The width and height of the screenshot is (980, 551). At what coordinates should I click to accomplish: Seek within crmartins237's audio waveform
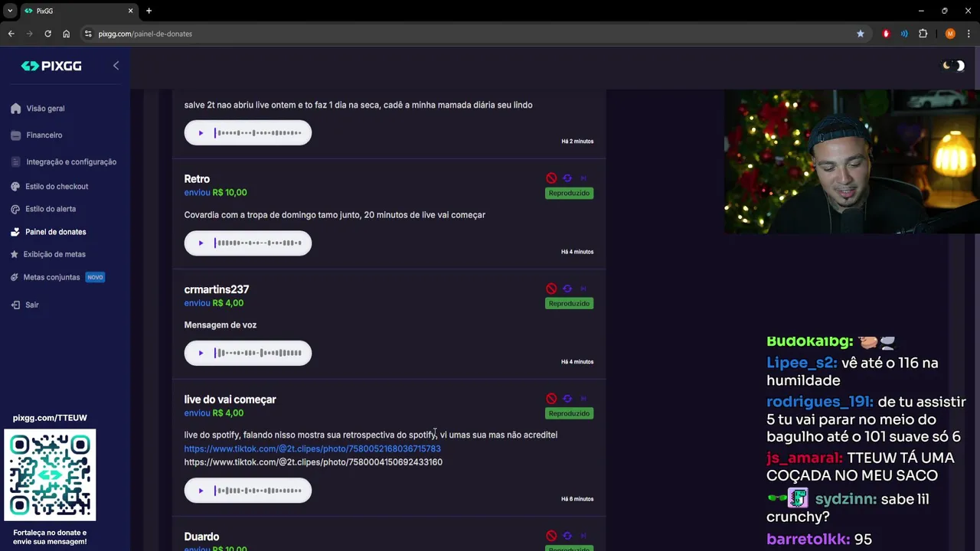click(x=258, y=353)
